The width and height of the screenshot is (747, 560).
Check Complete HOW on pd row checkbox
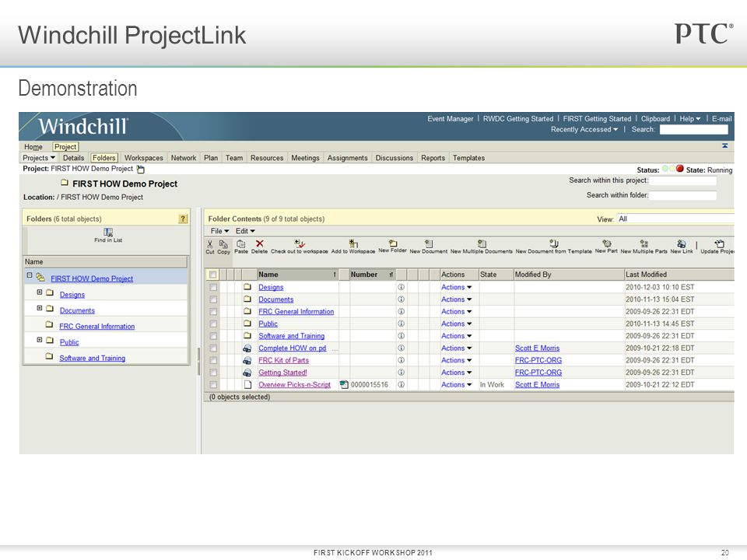click(x=213, y=348)
